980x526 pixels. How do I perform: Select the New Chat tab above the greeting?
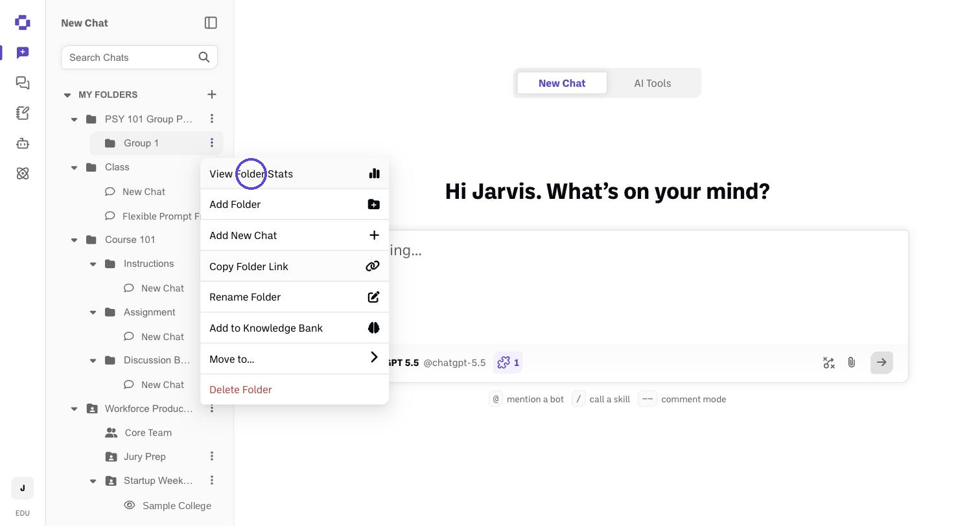tap(562, 83)
